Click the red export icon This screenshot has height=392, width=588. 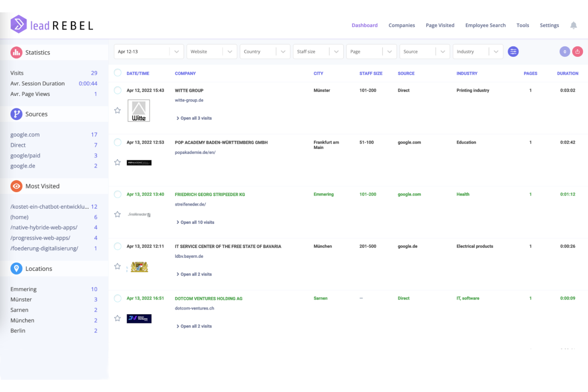click(x=578, y=52)
